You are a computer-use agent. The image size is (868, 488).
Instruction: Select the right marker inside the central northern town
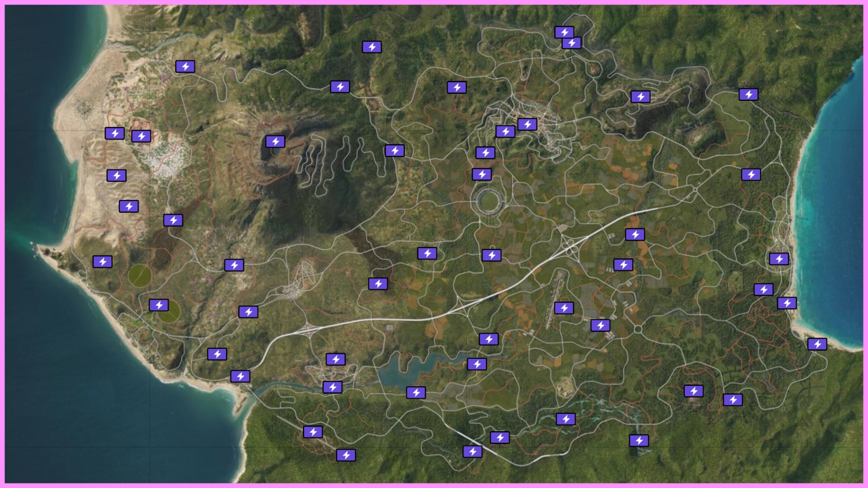tap(527, 124)
